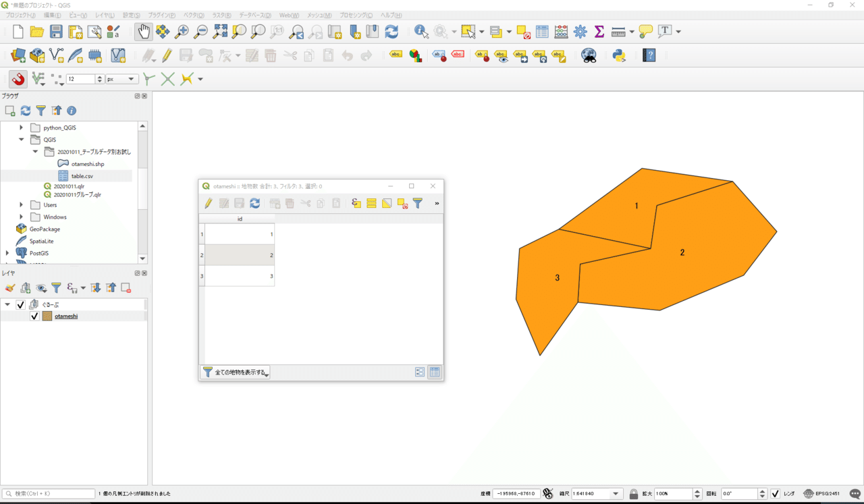The width and height of the screenshot is (864, 504).
Task: Open the プラグイン menu
Action: (162, 15)
